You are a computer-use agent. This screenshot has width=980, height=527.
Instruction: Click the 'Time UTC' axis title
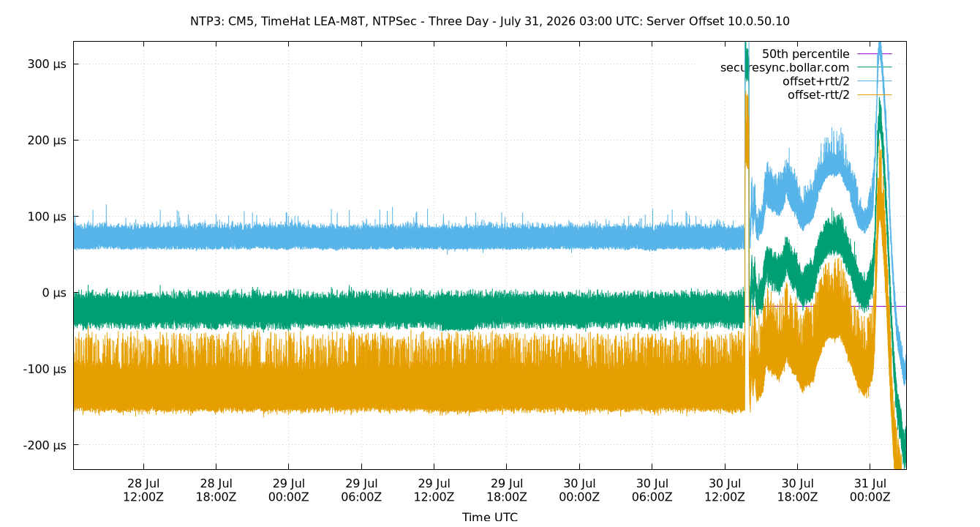tap(490, 517)
